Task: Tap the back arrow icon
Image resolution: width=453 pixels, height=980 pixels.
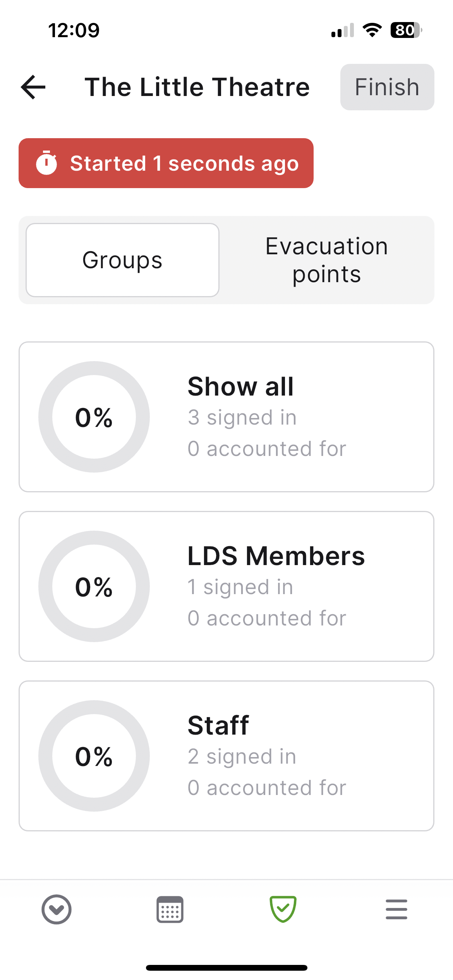Action: point(33,87)
